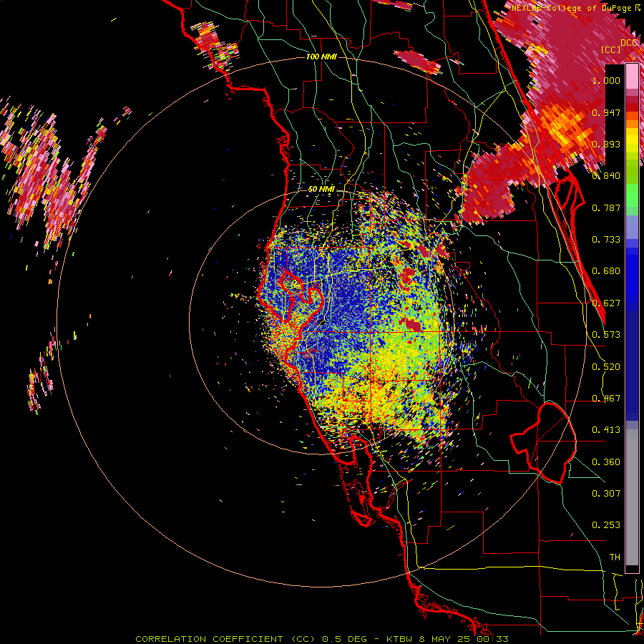Click the bright green color bar segment
The image size is (644, 644).
pyautogui.click(x=632, y=195)
